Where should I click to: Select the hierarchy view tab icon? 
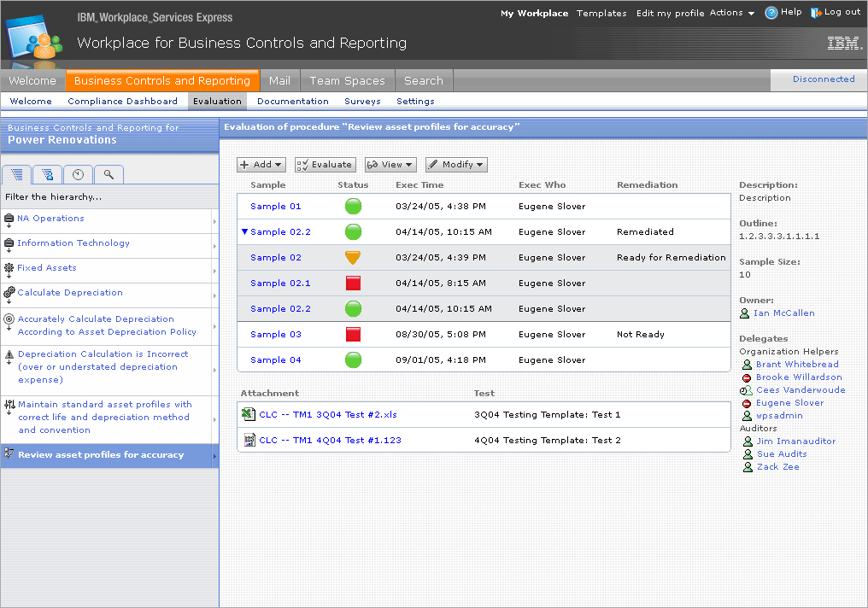click(16, 174)
